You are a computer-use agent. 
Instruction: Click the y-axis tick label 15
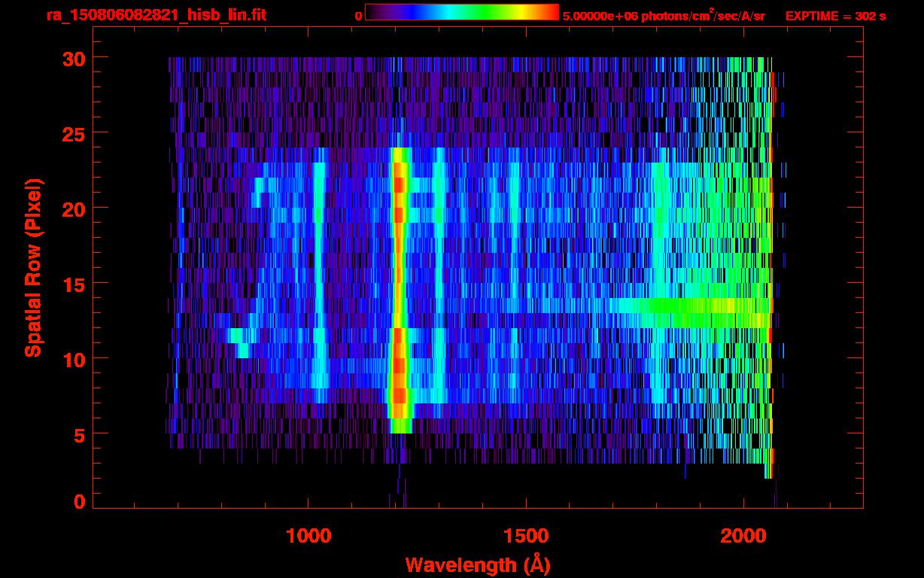click(x=74, y=284)
